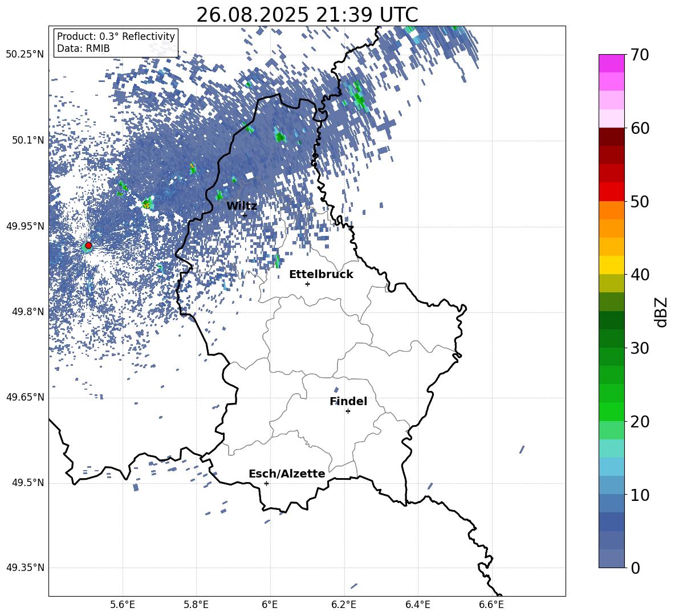
Task: Click the Product: 0.3° Reflectivity text
Action: tap(116, 36)
